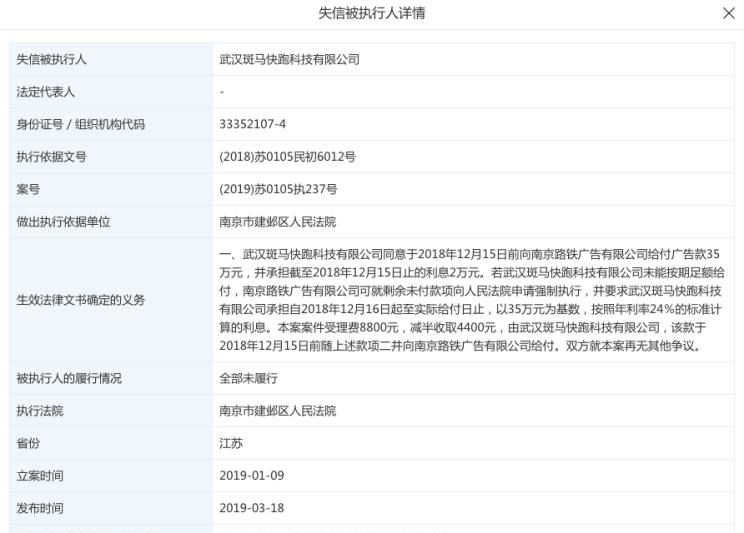Click the 身份证号 / 组织机构代码 label

[80, 124]
